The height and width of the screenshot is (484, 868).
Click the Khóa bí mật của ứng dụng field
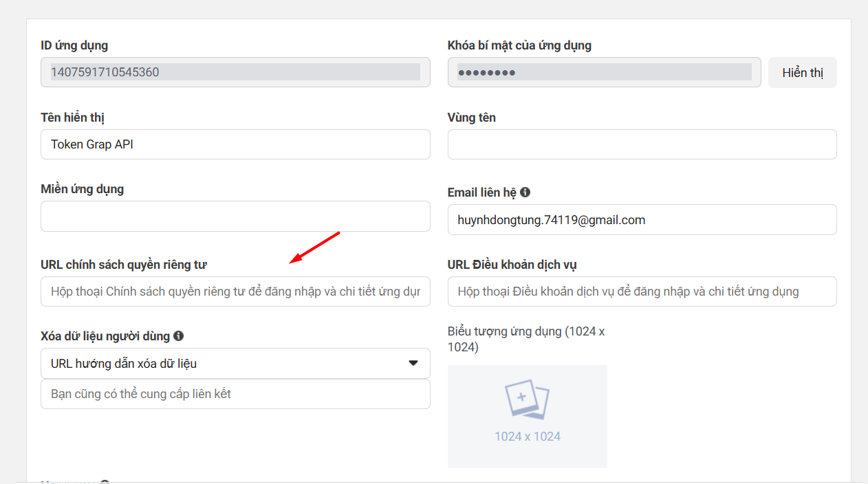(605, 72)
